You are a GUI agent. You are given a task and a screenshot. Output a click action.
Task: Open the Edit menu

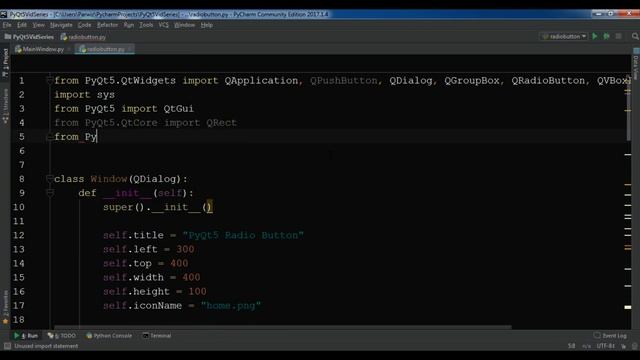[22, 25]
